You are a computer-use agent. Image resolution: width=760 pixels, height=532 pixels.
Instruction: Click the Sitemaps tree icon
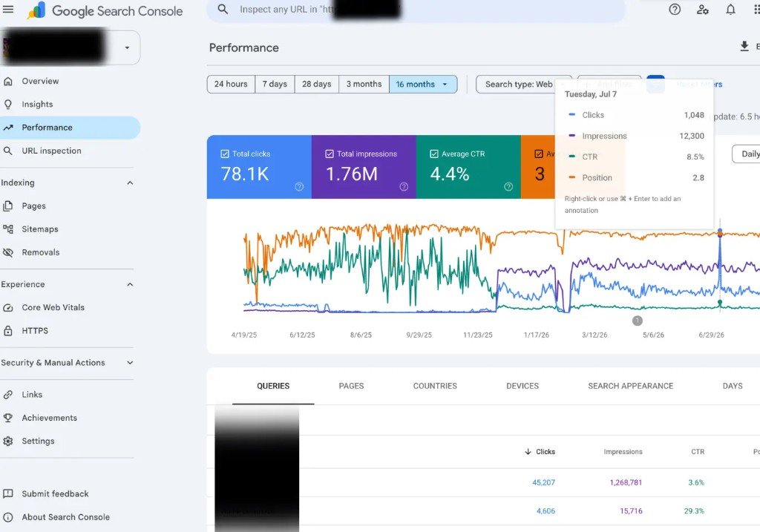tap(8, 229)
